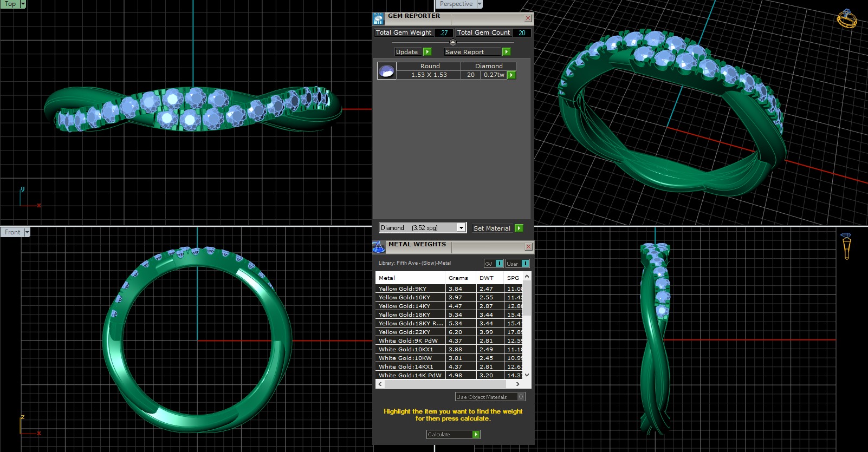868x452 pixels.
Task: Click the Front viewport title label
Action: pos(12,232)
